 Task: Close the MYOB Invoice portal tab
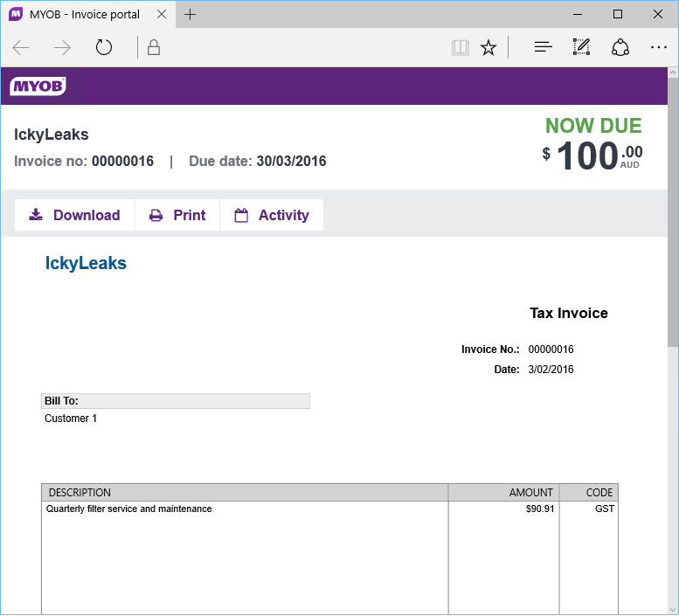point(160,15)
